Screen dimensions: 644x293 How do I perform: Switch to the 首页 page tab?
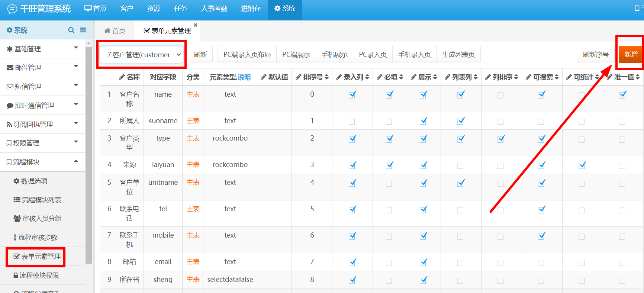115,30
